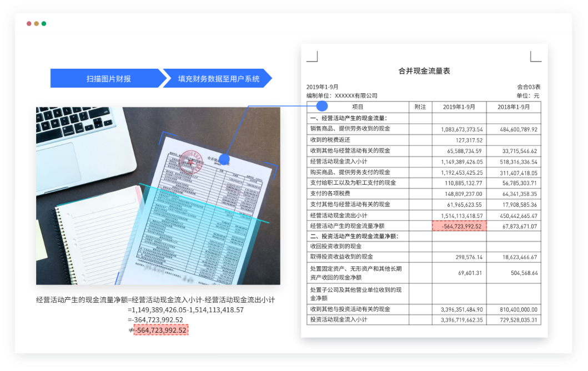The height and width of the screenshot is (371, 588).
Task: Select the highlighted -564,723,992.52 table cell
Action: pos(459,226)
